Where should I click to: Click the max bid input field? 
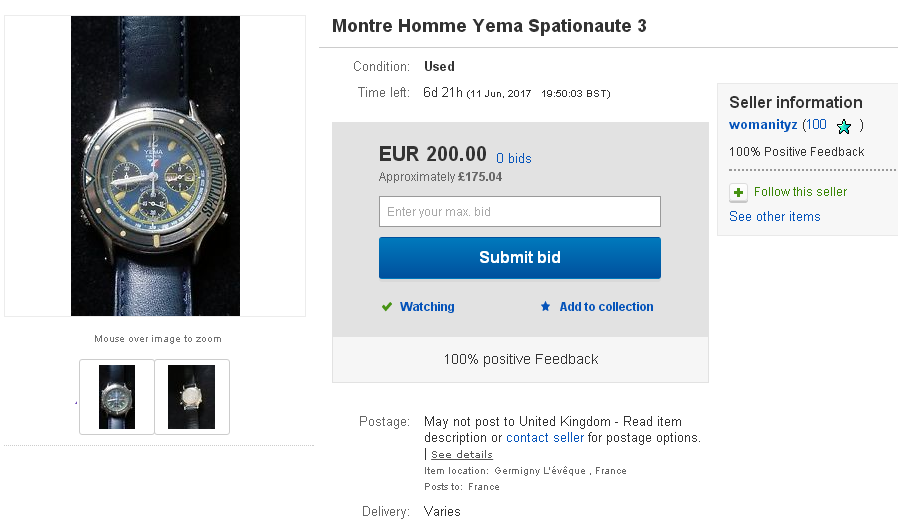click(x=519, y=212)
